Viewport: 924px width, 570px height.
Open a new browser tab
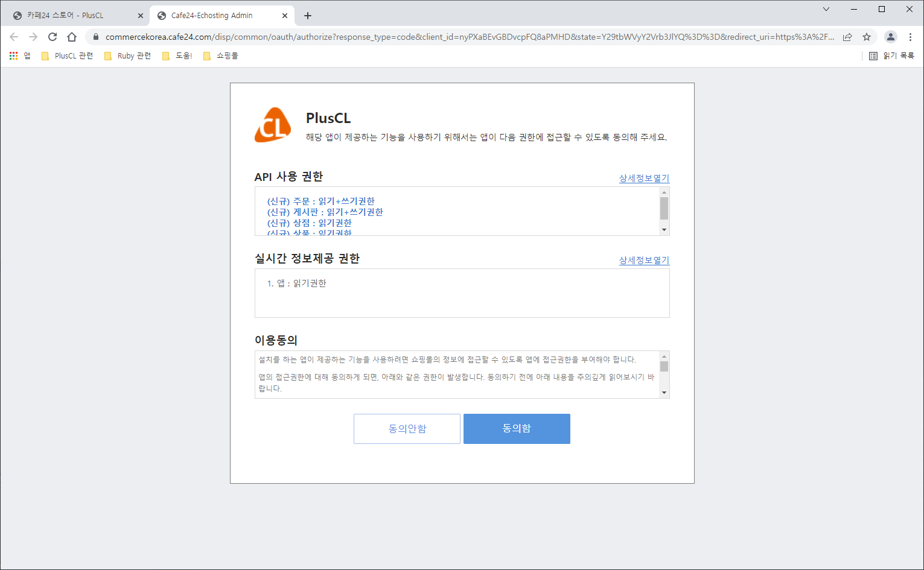pos(308,16)
